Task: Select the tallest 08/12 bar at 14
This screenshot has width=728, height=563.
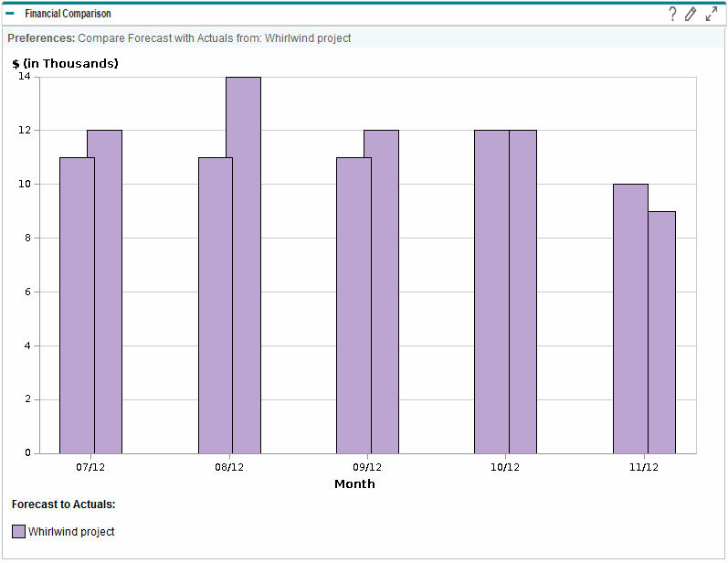Action: click(x=244, y=265)
